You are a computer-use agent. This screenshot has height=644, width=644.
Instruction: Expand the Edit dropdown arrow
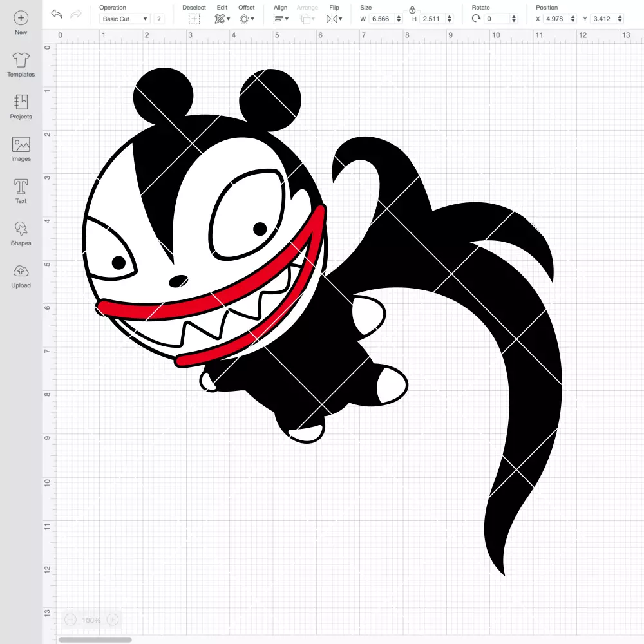coord(229,19)
